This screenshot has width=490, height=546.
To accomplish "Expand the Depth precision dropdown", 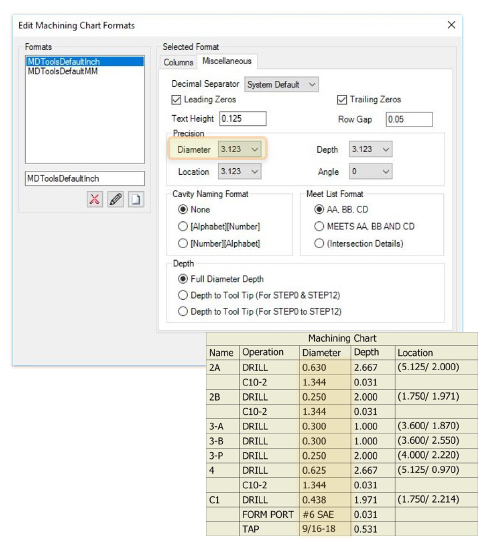I will tap(371, 149).
